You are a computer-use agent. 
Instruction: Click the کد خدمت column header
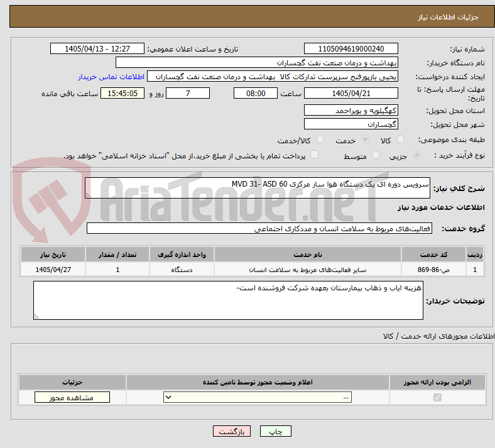[x=434, y=254]
